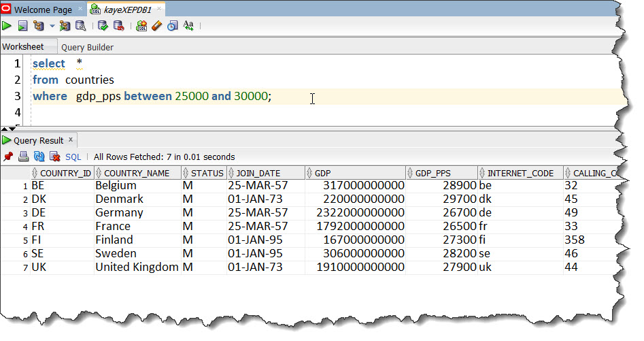Close the Query Result tab
Screen dimensions: 644x341
click(71, 140)
